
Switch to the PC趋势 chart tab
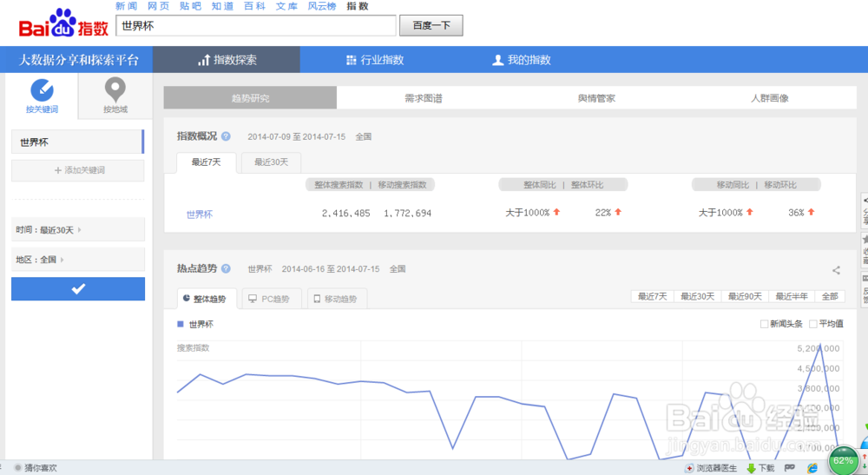pyautogui.click(x=271, y=299)
